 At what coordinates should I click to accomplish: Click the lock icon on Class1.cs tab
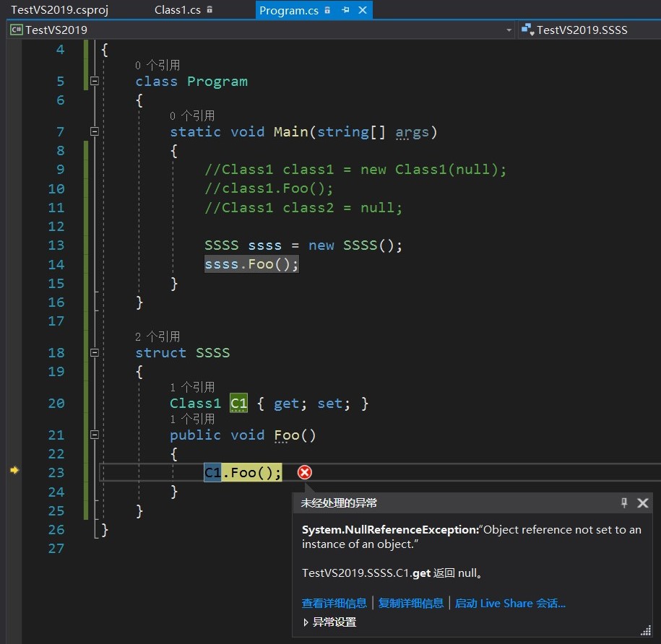209,10
